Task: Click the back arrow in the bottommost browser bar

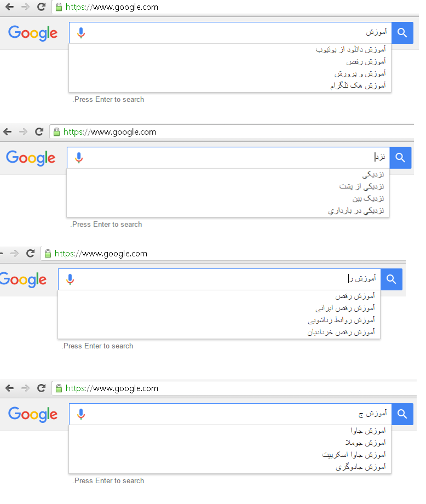Action: coord(9,388)
